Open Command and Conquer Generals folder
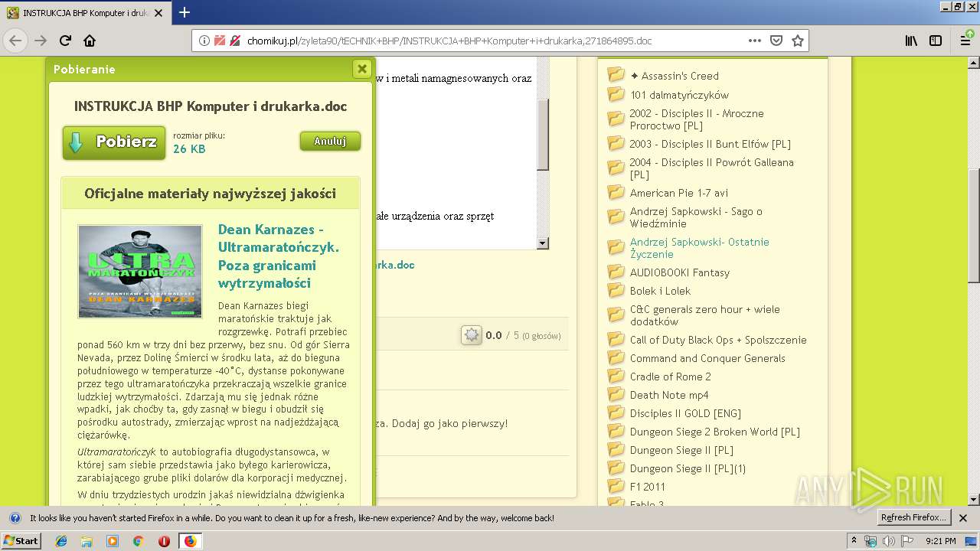This screenshot has height=551, width=980. point(707,358)
